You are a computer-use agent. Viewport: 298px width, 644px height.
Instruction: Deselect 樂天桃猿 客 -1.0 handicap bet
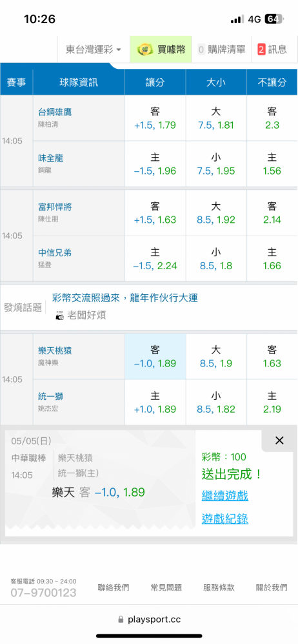(x=155, y=356)
